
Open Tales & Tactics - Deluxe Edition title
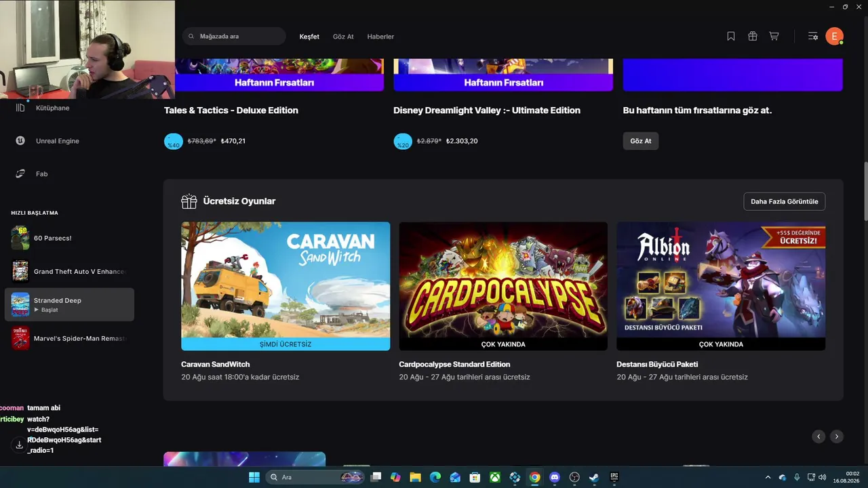231,110
